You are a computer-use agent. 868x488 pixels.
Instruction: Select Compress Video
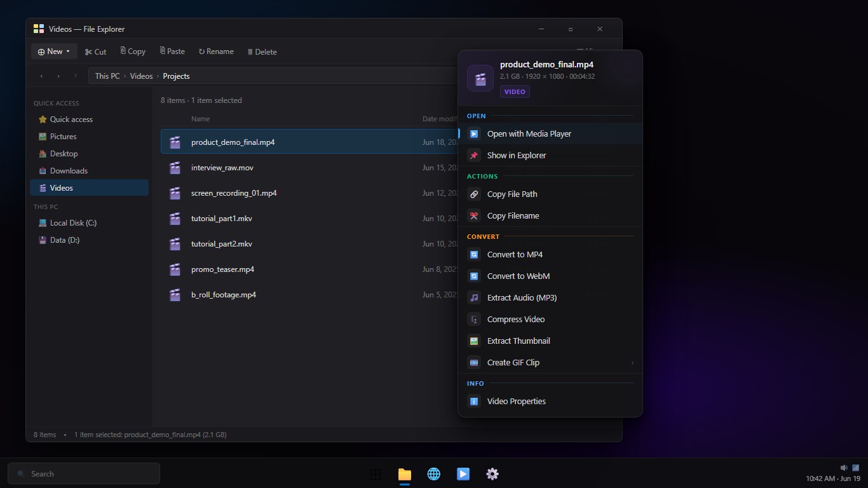(x=550, y=319)
